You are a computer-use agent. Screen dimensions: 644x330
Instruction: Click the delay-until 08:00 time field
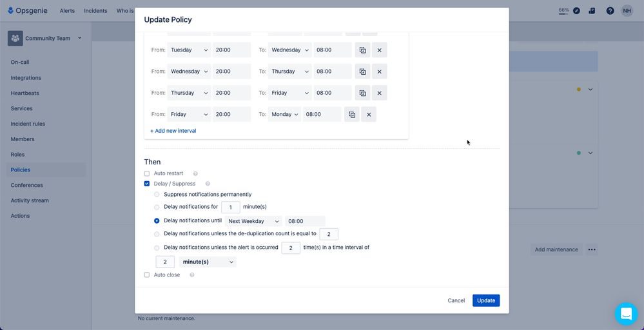pyautogui.click(x=305, y=221)
